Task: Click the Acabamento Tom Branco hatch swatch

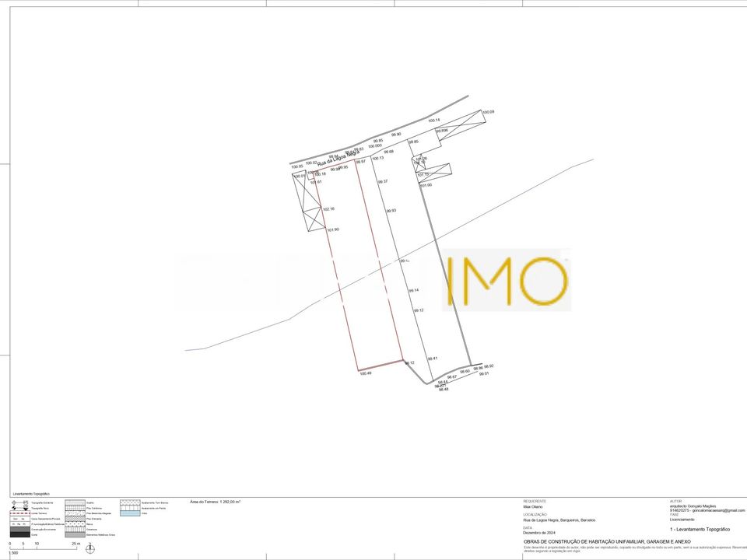Action: tap(130, 502)
